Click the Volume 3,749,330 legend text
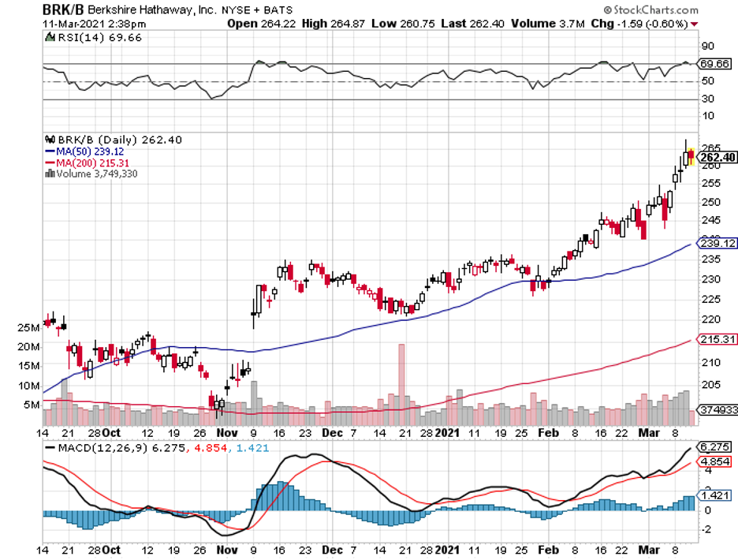 97,174
